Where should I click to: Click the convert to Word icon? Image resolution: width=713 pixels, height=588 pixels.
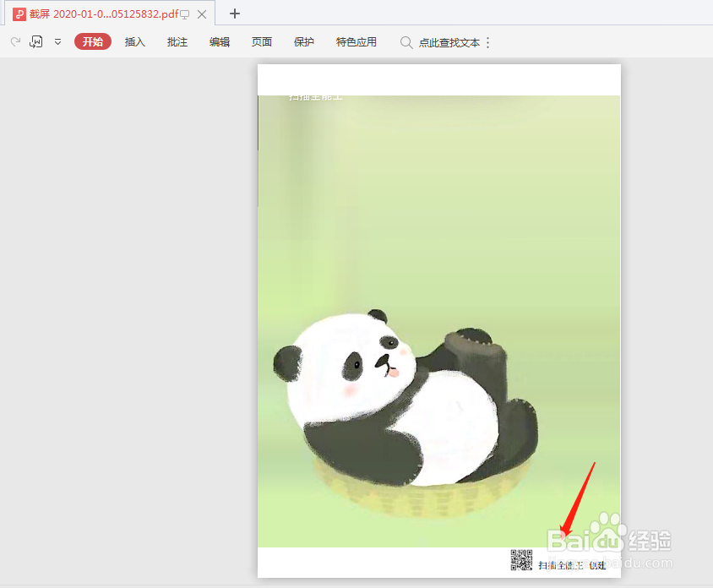click(x=36, y=42)
